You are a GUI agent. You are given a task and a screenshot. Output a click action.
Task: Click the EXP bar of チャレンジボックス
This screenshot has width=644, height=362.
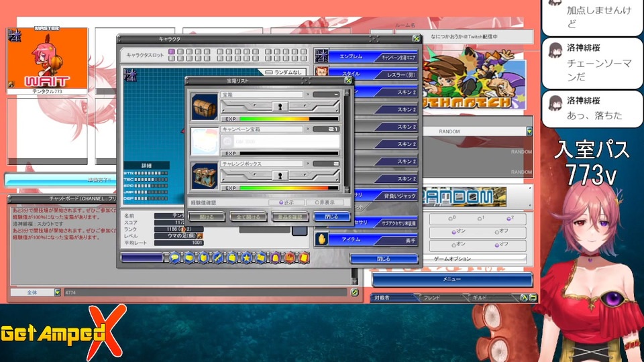pyautogui.click(x=288, y=188)
